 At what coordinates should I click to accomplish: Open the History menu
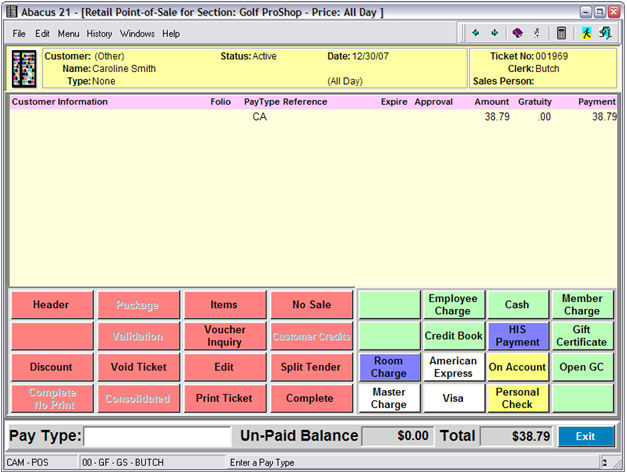click(99, 34)
